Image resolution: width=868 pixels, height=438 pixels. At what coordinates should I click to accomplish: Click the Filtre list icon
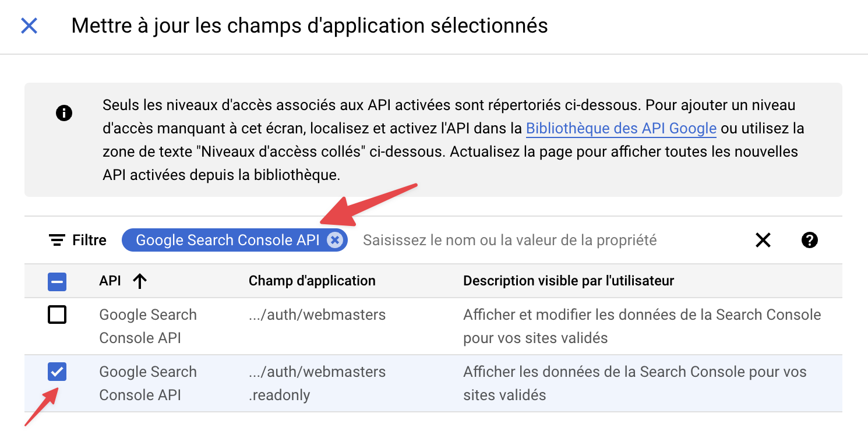coord(57,240)
